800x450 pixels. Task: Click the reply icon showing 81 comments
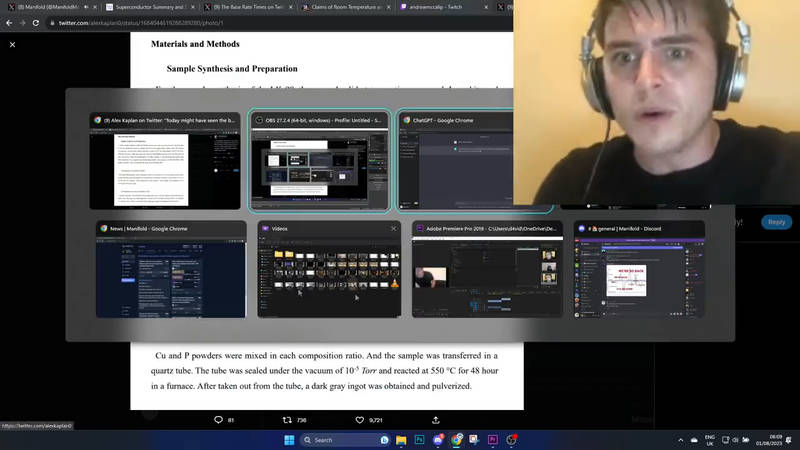(218, 420)
